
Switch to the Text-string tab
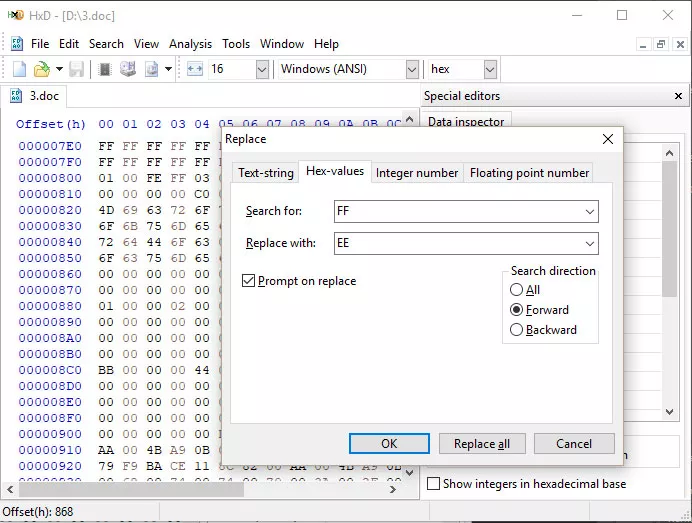click(x=266, y=173)
